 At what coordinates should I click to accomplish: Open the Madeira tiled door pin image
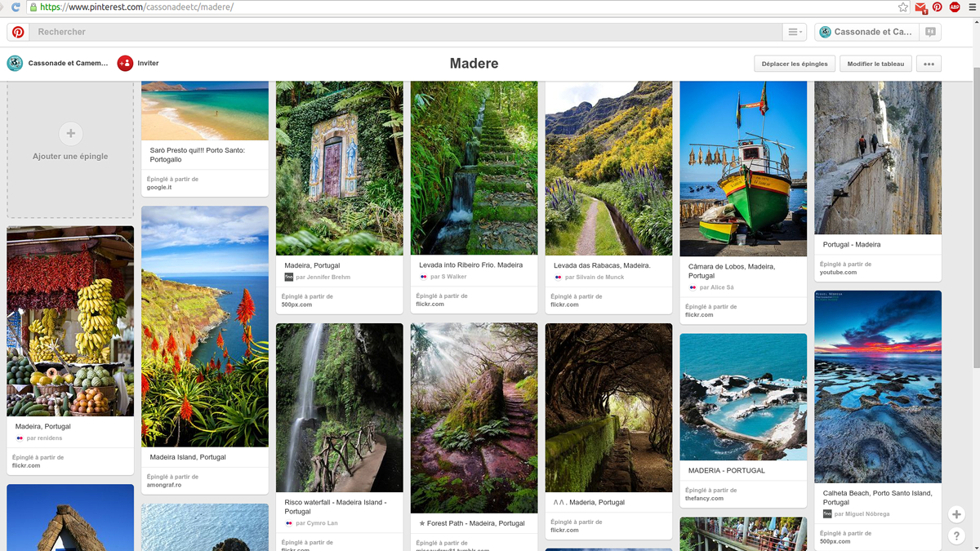click(x=340, y=167)
